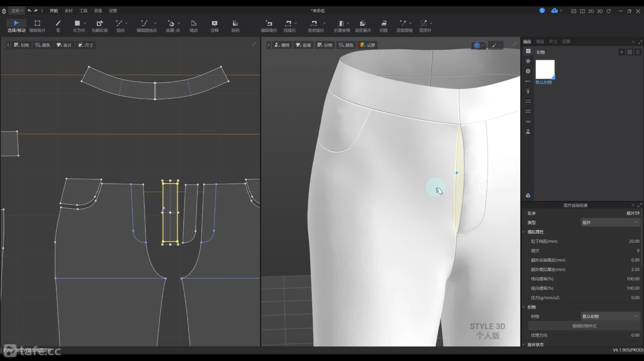Toggle the keyboard layout icon
Image resolution: width=644 pixels, height=361 pixels.
pos(573,11)
